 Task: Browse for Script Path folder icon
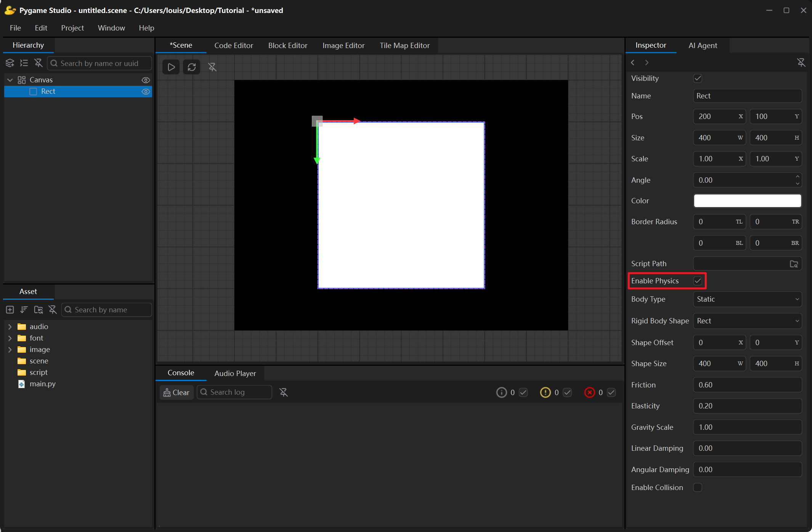pos(794,264)
